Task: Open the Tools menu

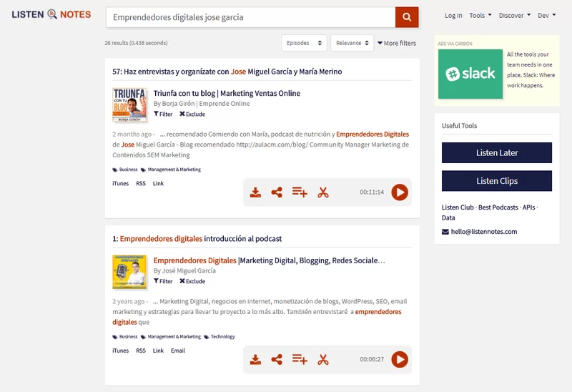Action: [480, 15]
